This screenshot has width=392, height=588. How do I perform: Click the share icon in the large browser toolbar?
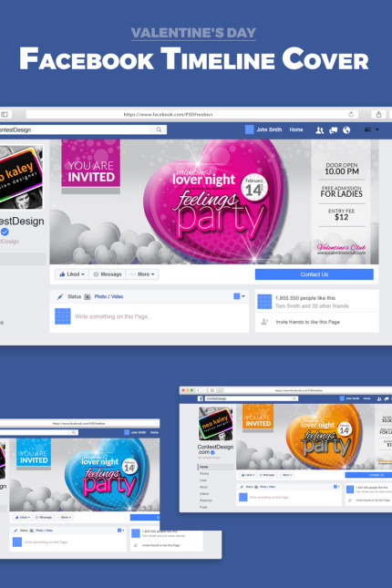click(x=378, y=114)
